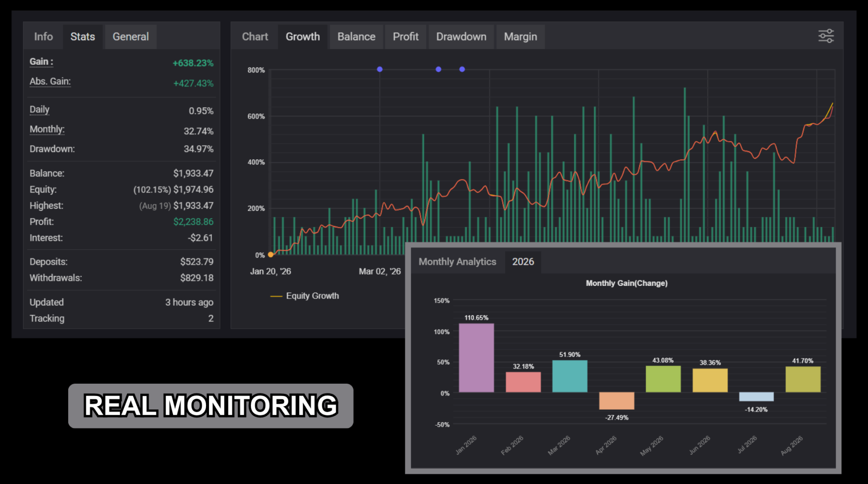Open the General tab
The width and height of the screenshot is (868, 484).
(x=131, y=37)
